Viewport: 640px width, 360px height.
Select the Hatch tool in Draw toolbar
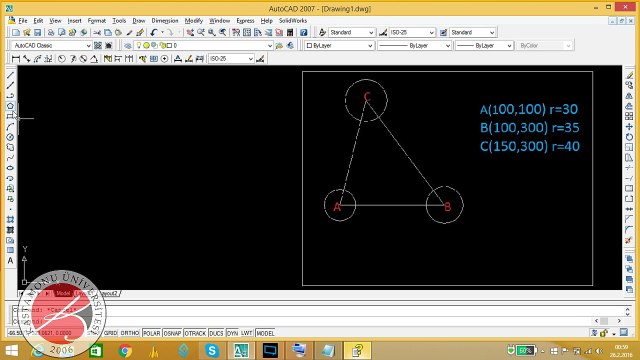[10, 220]
